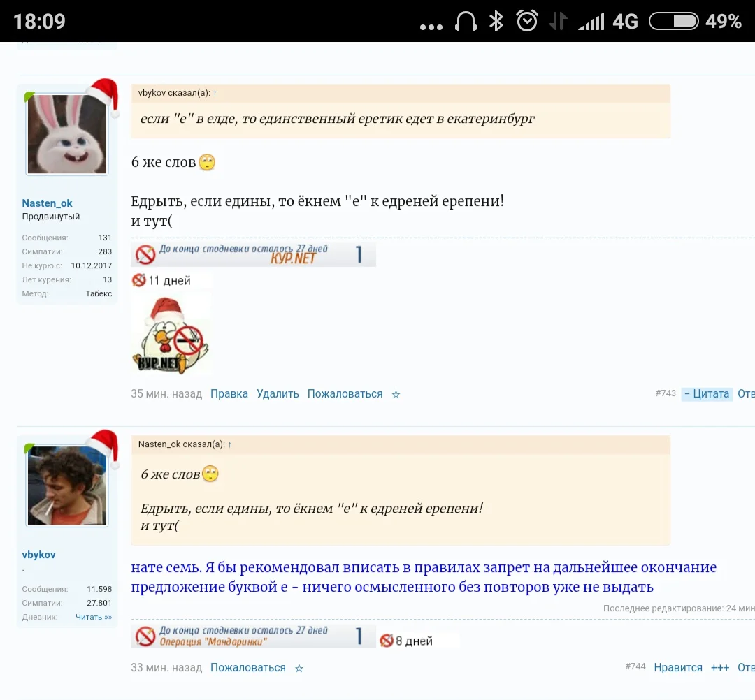The width and height of the screenshot is (755, 700).
Task: Report post #743 via Пожаловаться
Action: tap(345, 393)
